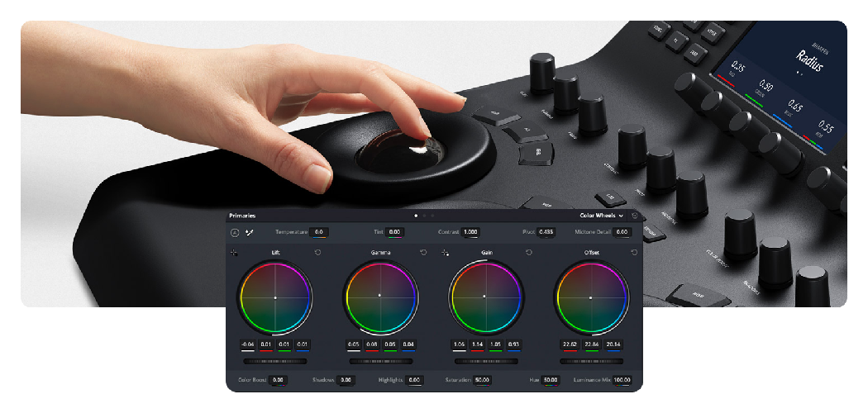Click the Offset wheel label
Viewport: 868px width, 413px height.
click(591, 253)
